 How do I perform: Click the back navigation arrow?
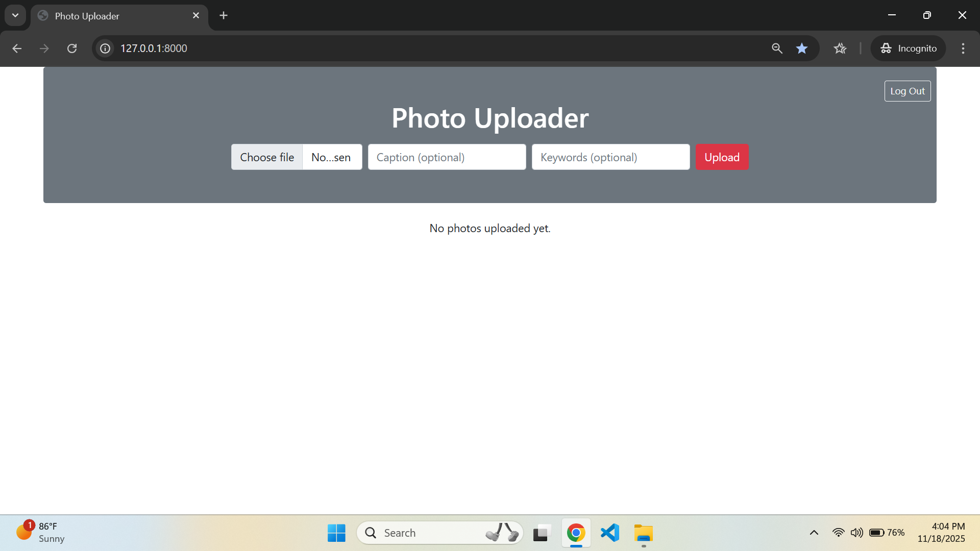point(17,48)
